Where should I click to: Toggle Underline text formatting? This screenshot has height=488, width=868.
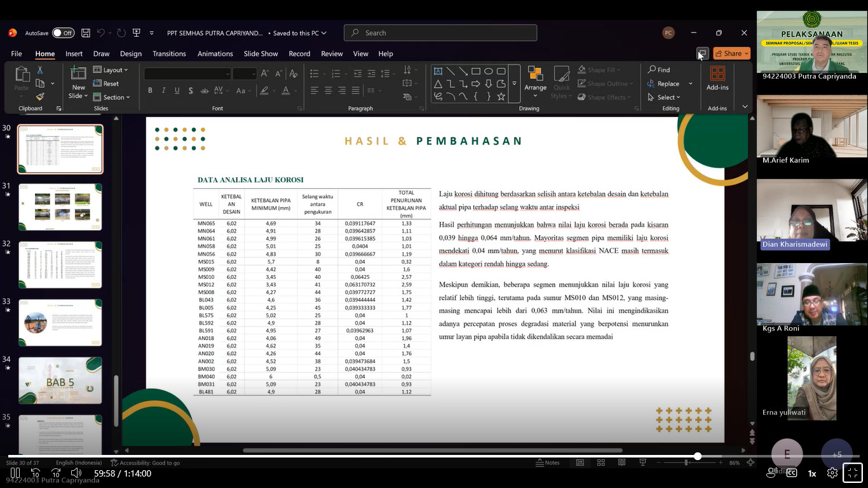[x=177, y=90]
